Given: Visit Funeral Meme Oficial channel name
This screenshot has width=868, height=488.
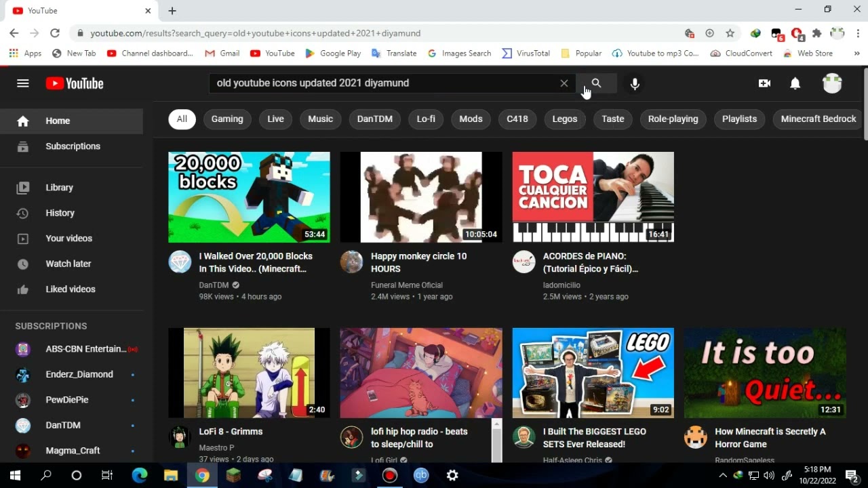Looking at the screenshot, I should (x=407, y=285).
